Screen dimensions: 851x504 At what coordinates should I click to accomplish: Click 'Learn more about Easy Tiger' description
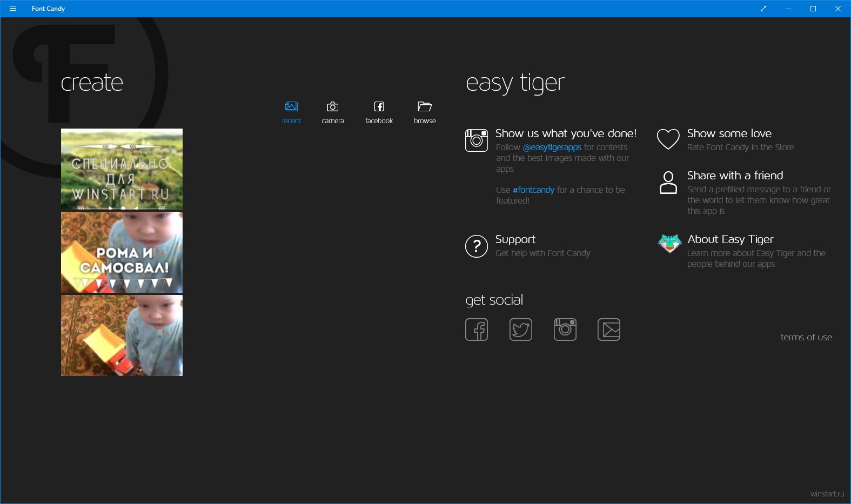pyautogui.click(x=756, y=258)
